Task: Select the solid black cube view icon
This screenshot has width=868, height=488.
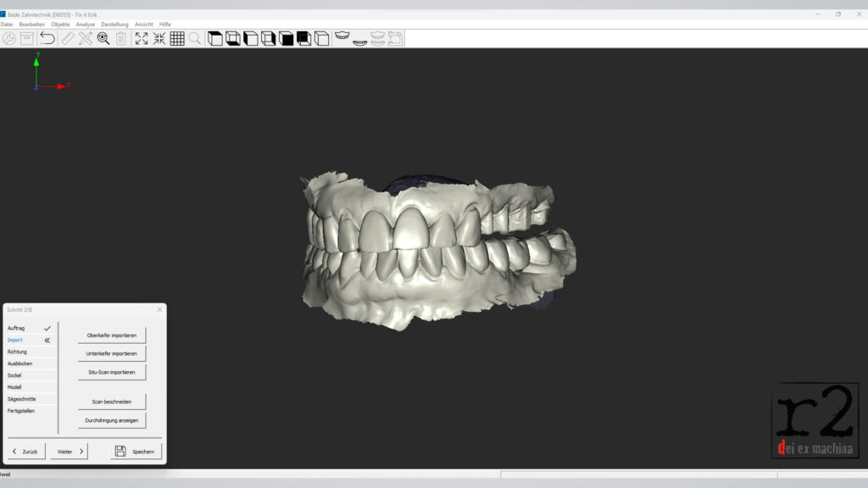Action: (x=287, y=38)
